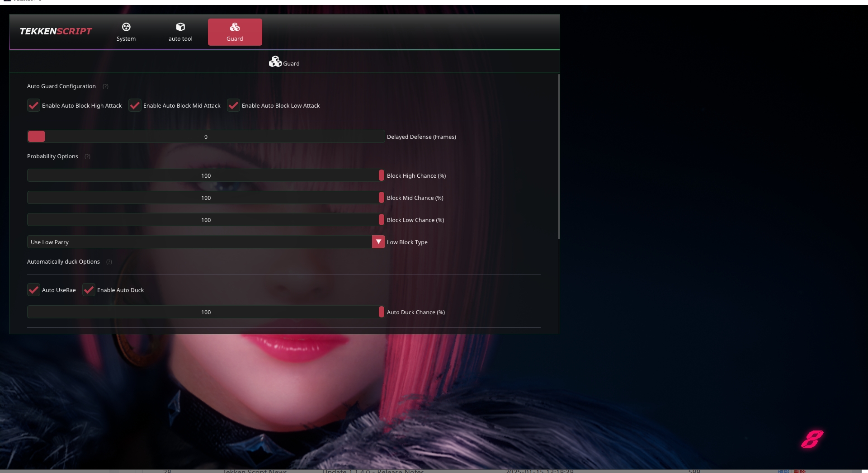The height and width of the screenshot is (473, 868).
Task: Click the Block High Chance slider
Action: point(206,175)
